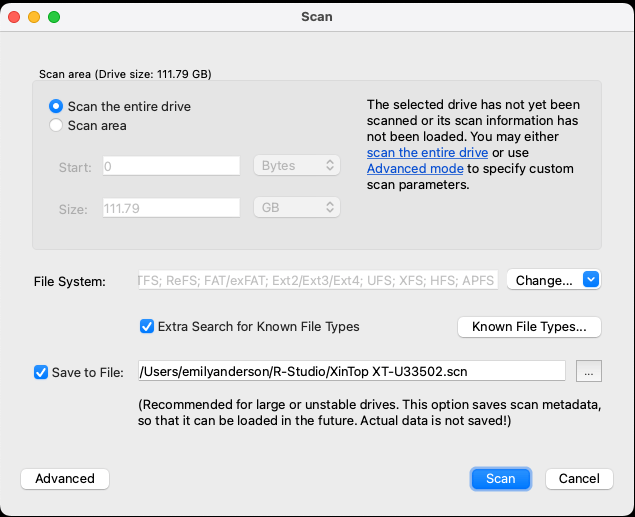This screenshot has width=635, height=517.
Task: Select the 'Scan the entire drive' radio button
Action: (56, 106)
